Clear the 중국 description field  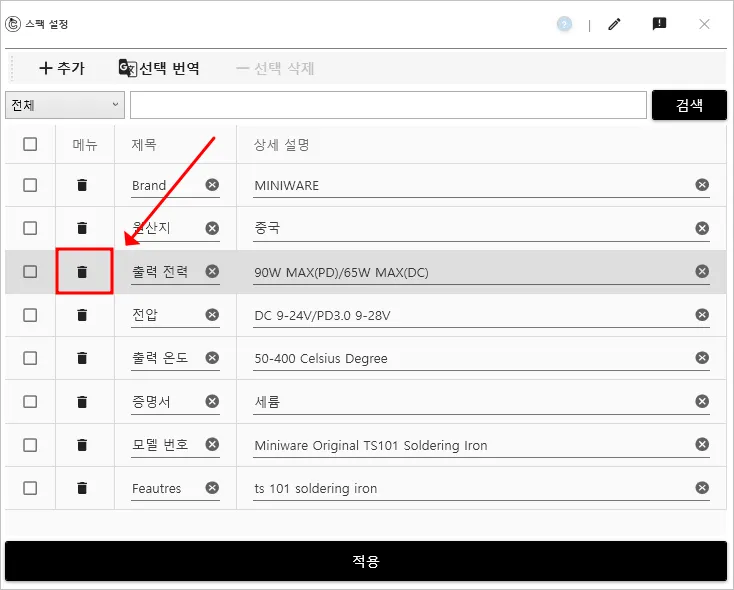point(702,228)
